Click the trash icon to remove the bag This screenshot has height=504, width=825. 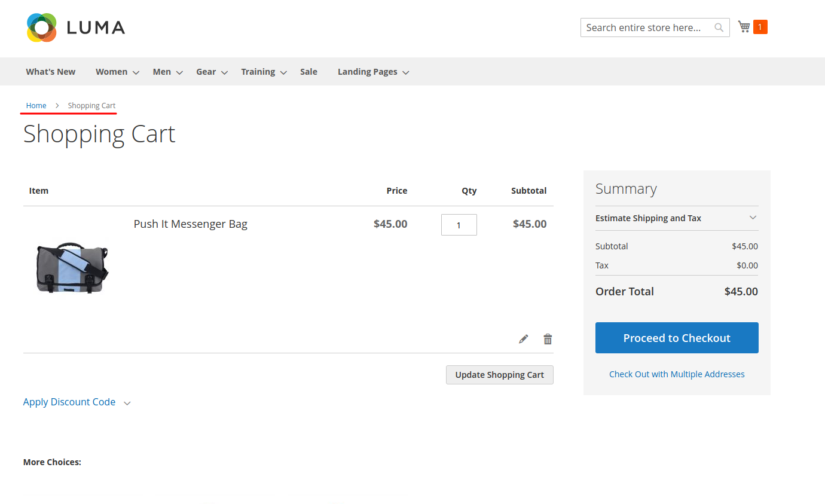pyautogui.click(x=547, y=338)
